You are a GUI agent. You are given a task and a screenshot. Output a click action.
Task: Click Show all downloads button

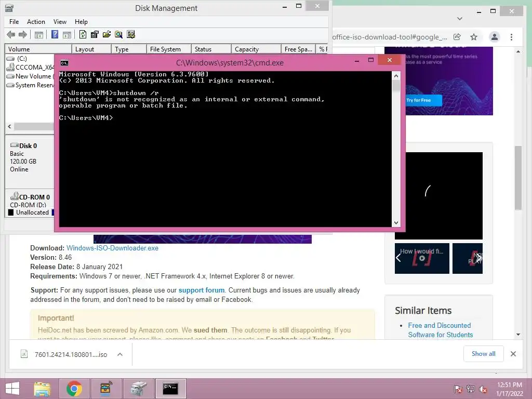tap(484, 354)
